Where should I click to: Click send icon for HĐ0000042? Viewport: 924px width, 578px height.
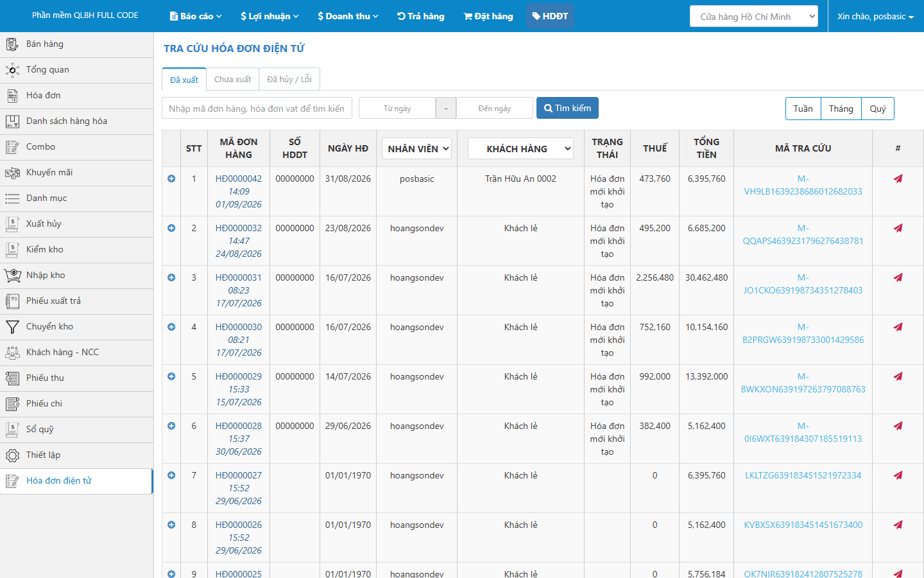pos(898,179)
